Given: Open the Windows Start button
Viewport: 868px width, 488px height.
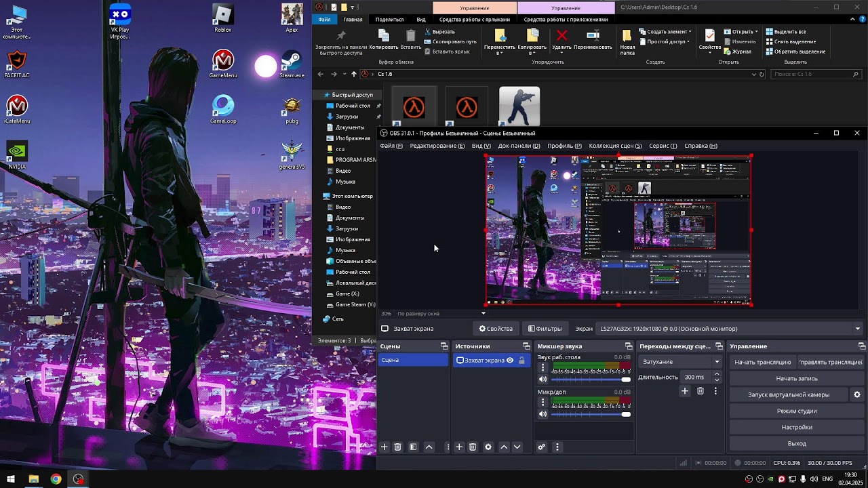Looking at the screenshot, I should [x=11, y=479].
